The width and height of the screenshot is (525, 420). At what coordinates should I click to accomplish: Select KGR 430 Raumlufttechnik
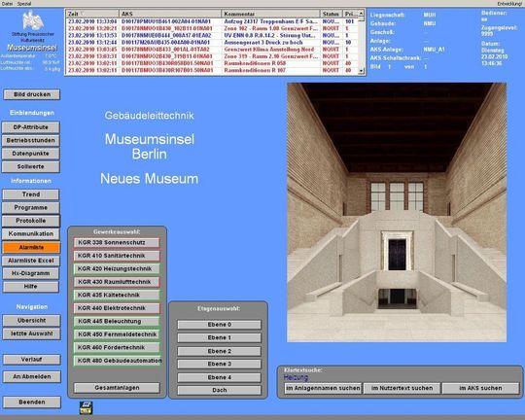tap(117, 282)
